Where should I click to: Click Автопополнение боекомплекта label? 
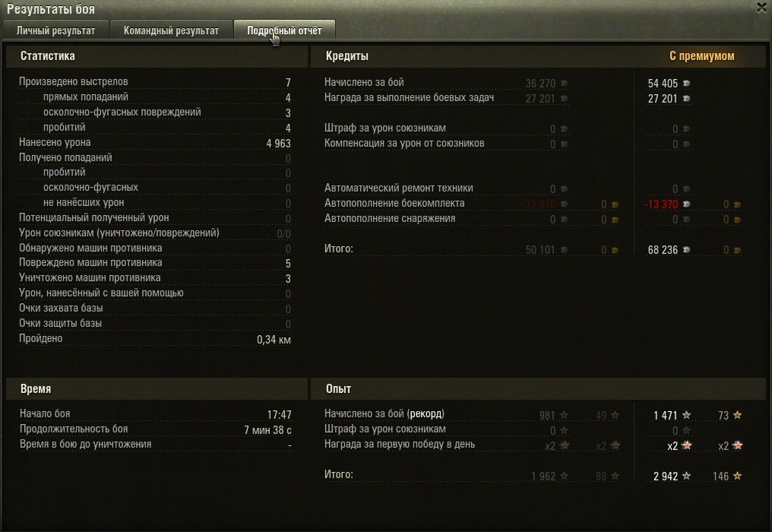[x=394, y=204]
